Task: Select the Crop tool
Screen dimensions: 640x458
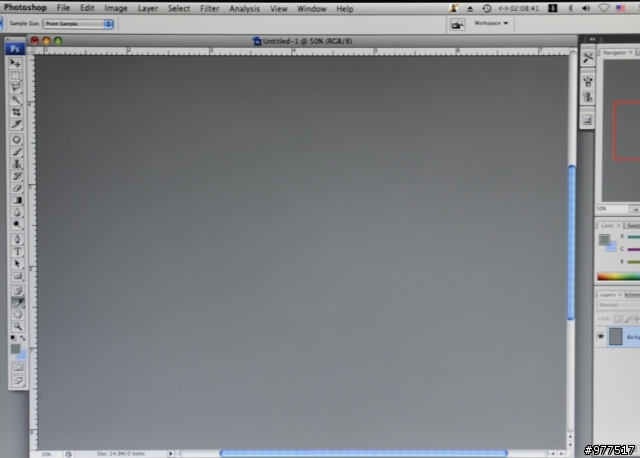Action: coord(16,112)
